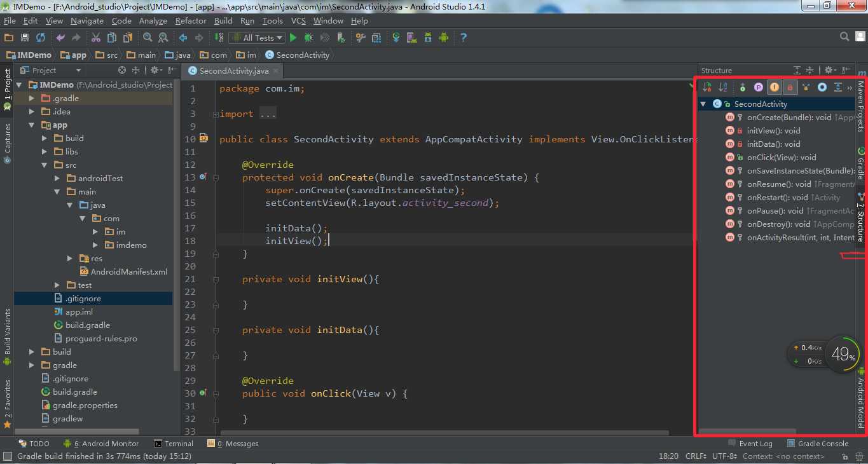Screen dimensions: 868x464
Task: Open the Event Log button
Action: (x=750, y=444)
